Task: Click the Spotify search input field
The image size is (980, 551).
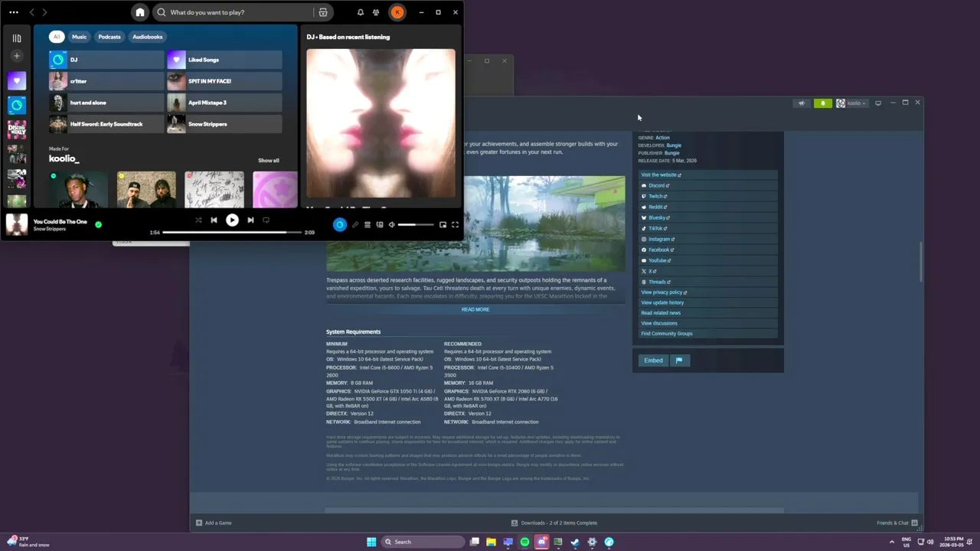Action: 232,12
